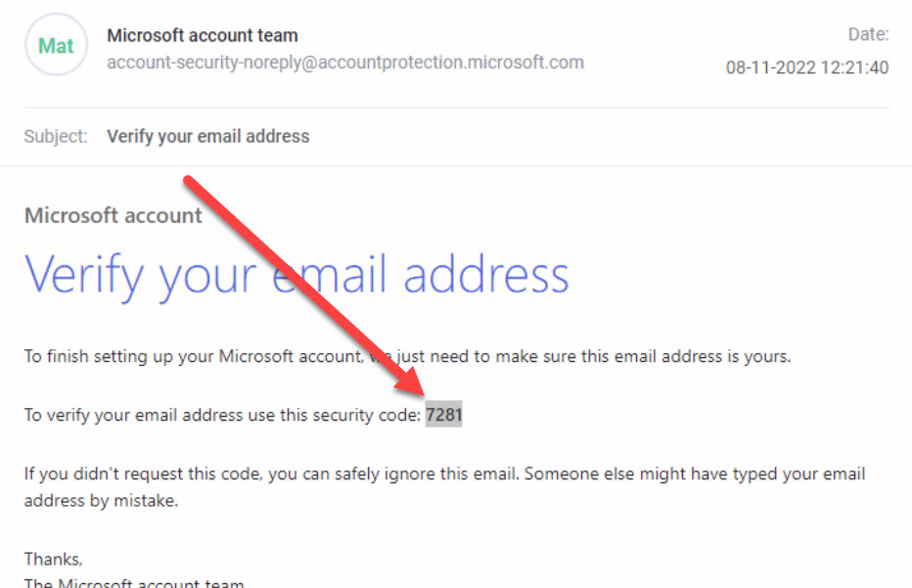Viewport: 912px width, 588px height.
Task: Click the Microsoft account heading in email body
Action: (114, 216)
